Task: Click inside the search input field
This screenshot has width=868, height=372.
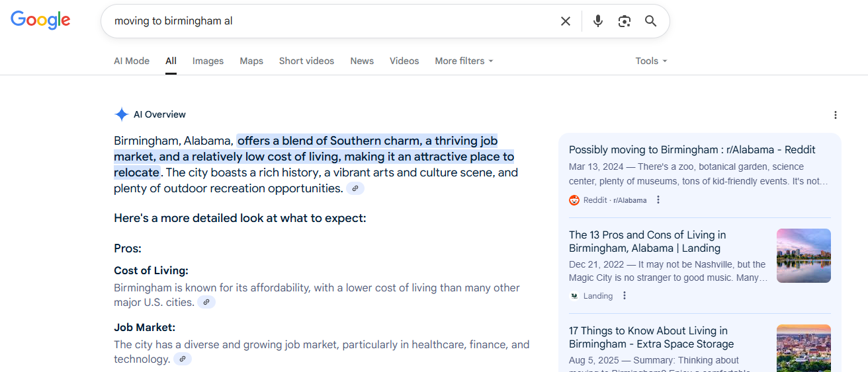Action: point(331,21)
